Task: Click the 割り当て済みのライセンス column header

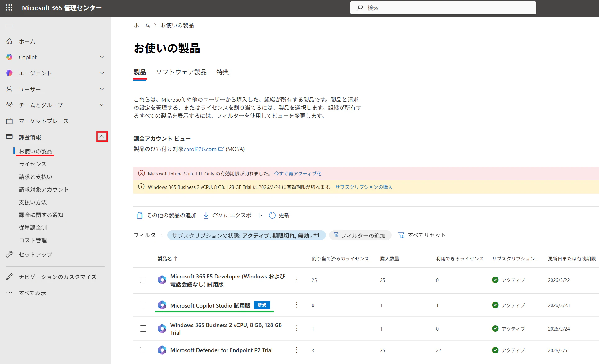Action: [340, 259]
